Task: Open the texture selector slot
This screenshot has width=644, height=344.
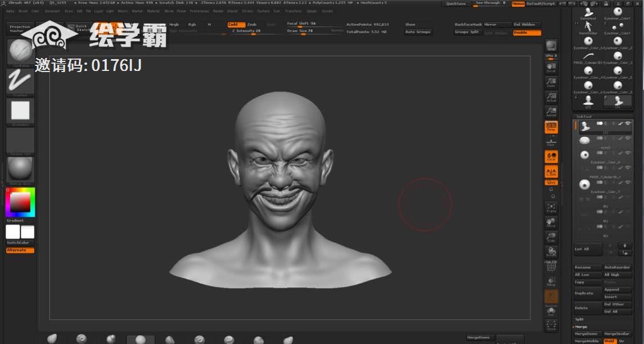Action: pyautogui.click(x=20, y=140)
